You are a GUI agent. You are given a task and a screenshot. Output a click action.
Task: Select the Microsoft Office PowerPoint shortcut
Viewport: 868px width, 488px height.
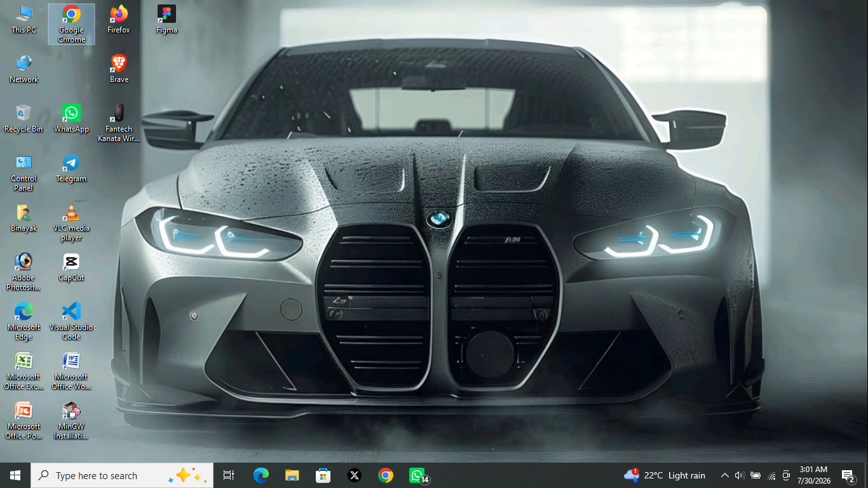[x=24, y=421]
